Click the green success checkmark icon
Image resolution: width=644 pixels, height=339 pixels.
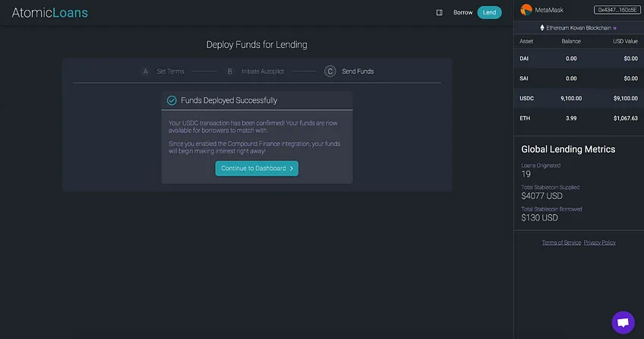click(x=172, y=100)
